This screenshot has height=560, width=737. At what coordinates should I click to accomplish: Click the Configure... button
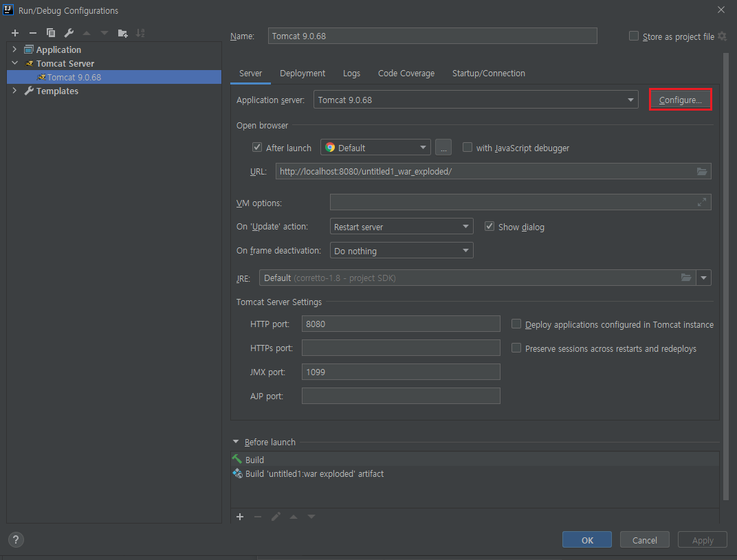click(x=680, y=100)
